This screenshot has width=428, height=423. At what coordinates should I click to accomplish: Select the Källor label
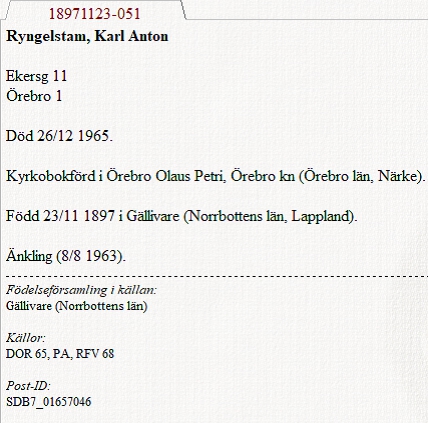25,338
